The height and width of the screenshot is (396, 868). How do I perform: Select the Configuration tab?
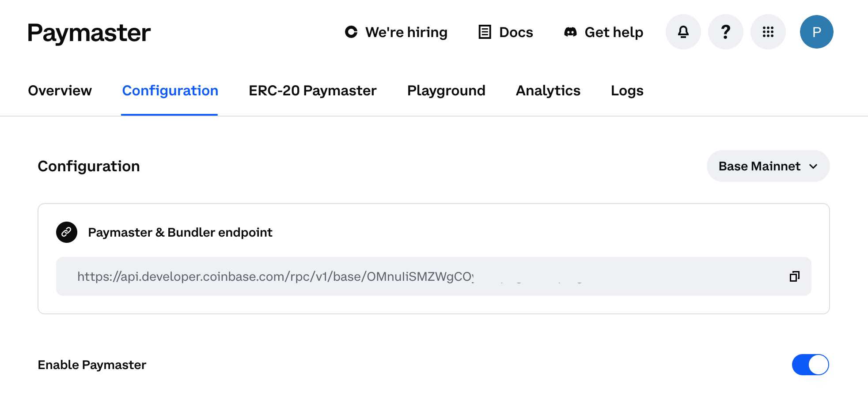point(170,91)
